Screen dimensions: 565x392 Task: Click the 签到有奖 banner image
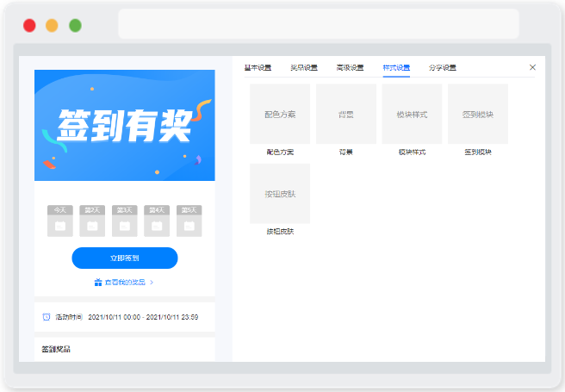pyautogui.click(x=125, y=125)
